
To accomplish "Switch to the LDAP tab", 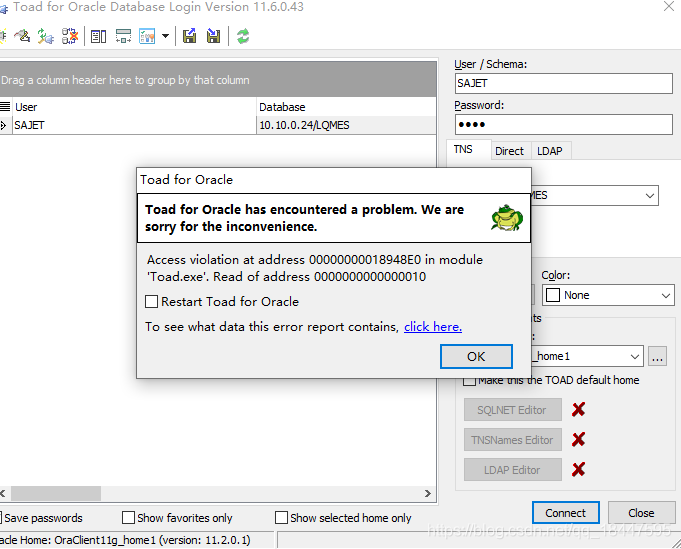I will [549, 151].
